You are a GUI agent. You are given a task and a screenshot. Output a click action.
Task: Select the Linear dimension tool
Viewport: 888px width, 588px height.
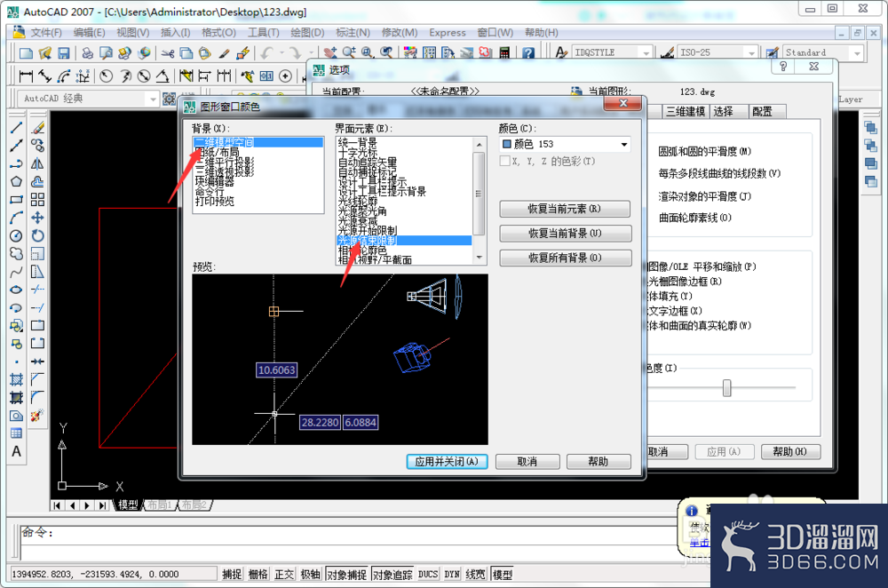(x=26, y=75)
